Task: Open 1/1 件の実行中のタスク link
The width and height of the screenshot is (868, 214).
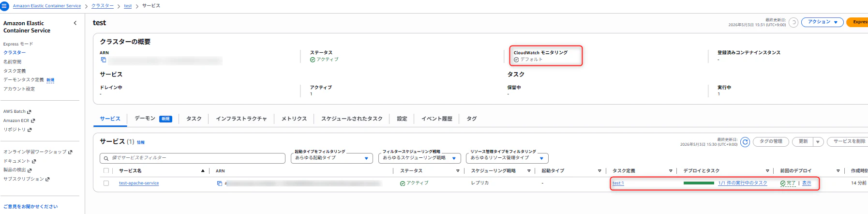Action: tap(743, 183)
